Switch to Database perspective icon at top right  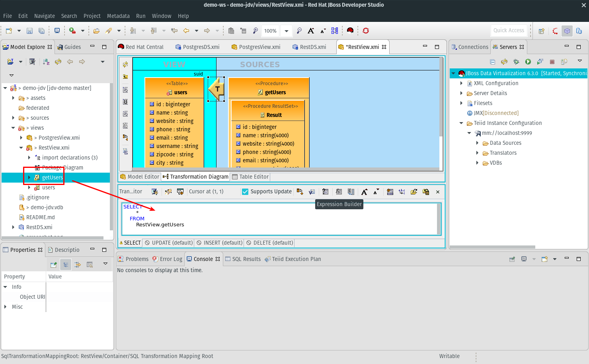(x=579, y=31)
